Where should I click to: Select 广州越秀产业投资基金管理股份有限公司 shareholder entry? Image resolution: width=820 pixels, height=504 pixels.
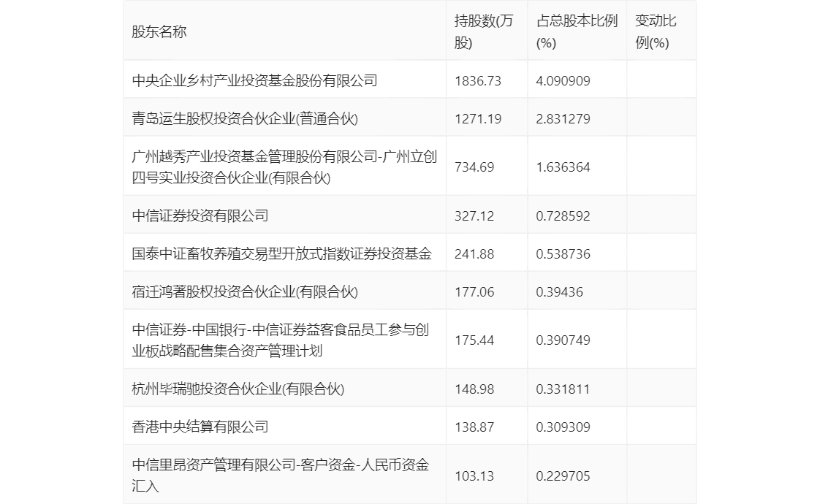coord(284,167)
